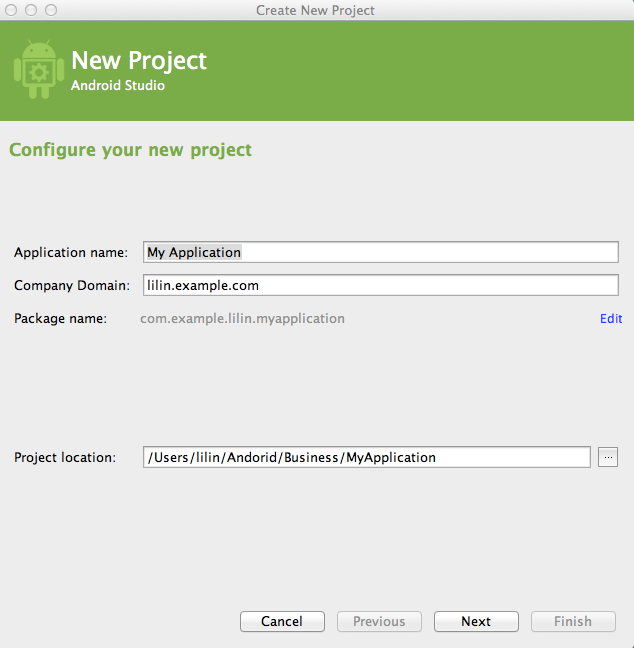This screenshot has height=648, width=634.
Task: Minimize the dialog with the middle title bar button
Action: pyautogui.click(x=31, y=10)
